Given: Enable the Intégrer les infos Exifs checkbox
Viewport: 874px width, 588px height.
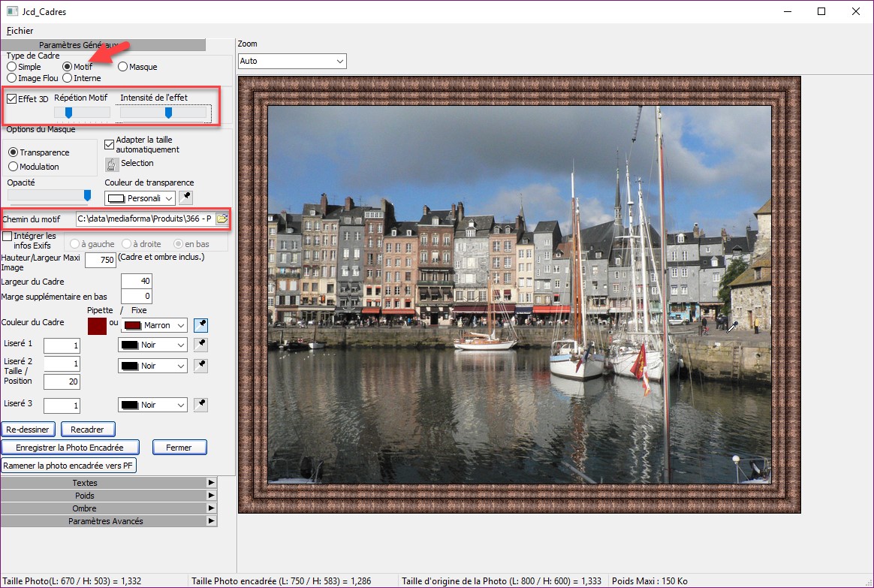Looking at the screenshot, I should point(8,236).
